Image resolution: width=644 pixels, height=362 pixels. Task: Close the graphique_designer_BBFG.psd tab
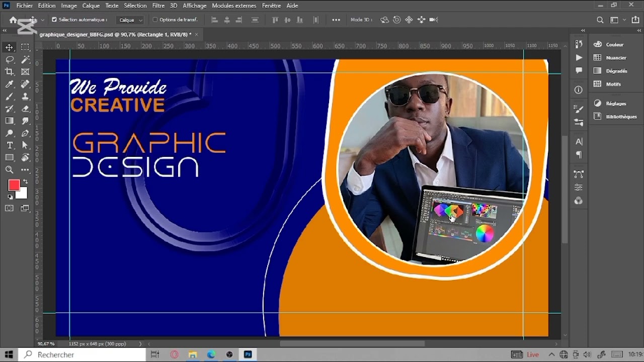197,34
